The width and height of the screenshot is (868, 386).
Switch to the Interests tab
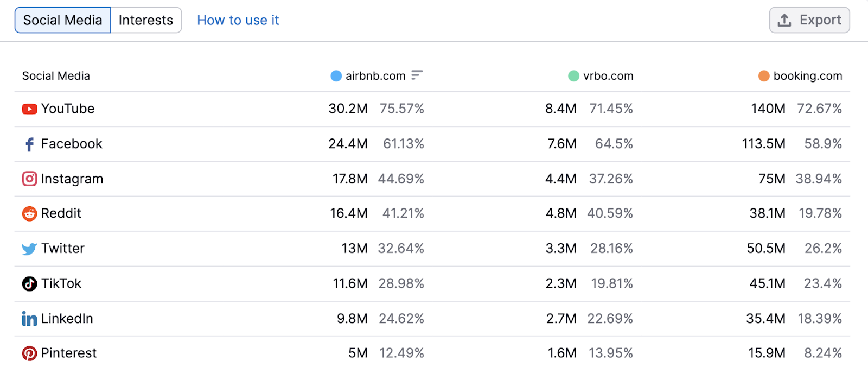145,20
